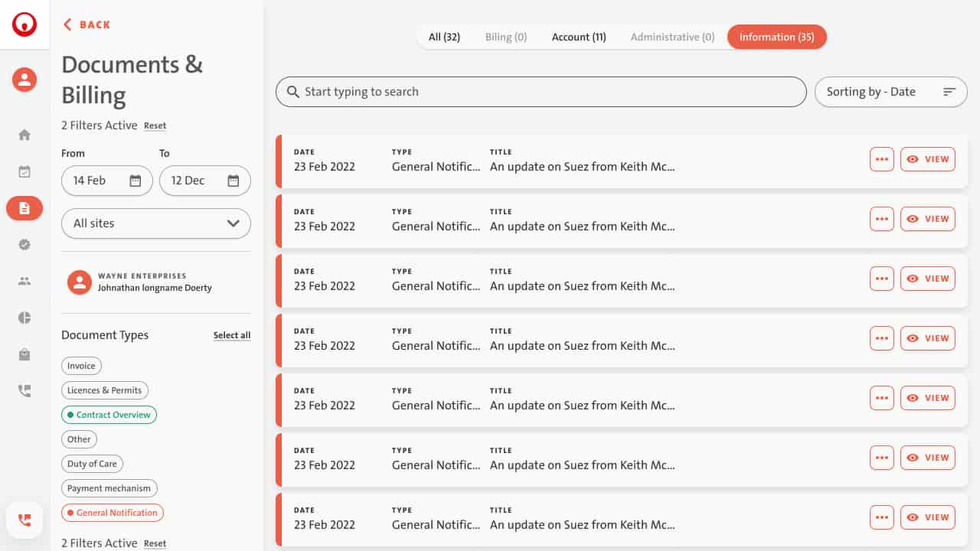Enable the Duty of Care filter chip

[x=92, y=464]
